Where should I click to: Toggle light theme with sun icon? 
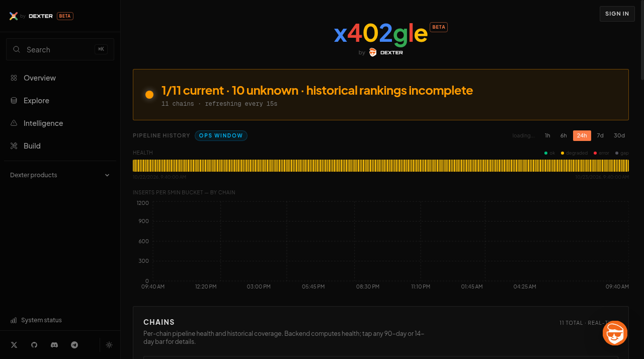tap(109, 345)
